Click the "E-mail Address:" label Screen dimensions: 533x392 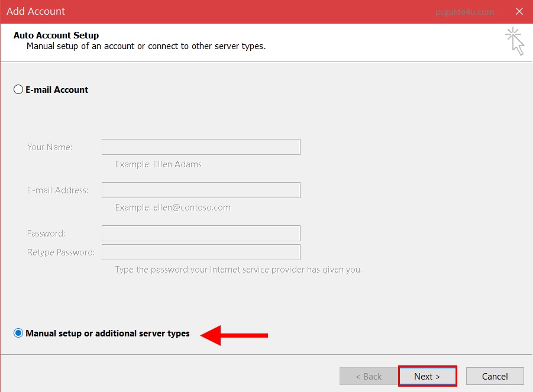pyautogui.click(x=57, y=190)
